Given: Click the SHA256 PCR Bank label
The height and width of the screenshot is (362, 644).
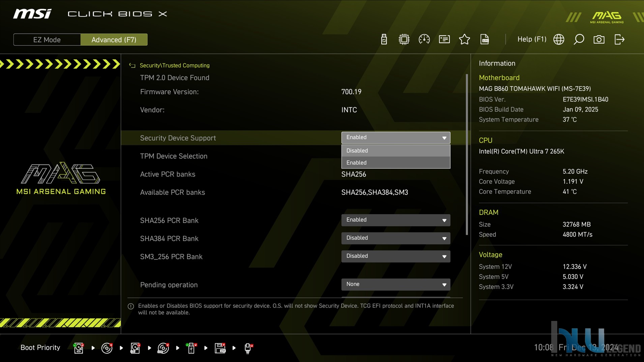Looking at the screenshot, I should pos(169,220).
